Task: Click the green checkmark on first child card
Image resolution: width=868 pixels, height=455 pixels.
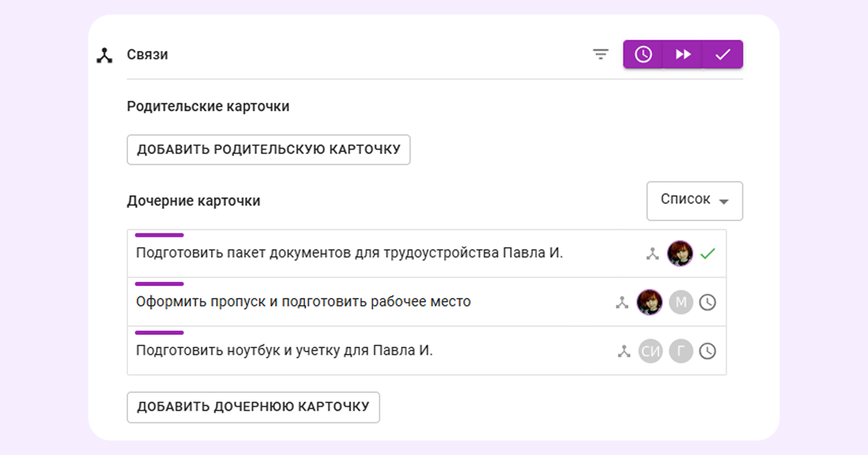Action: pos(707,254)
